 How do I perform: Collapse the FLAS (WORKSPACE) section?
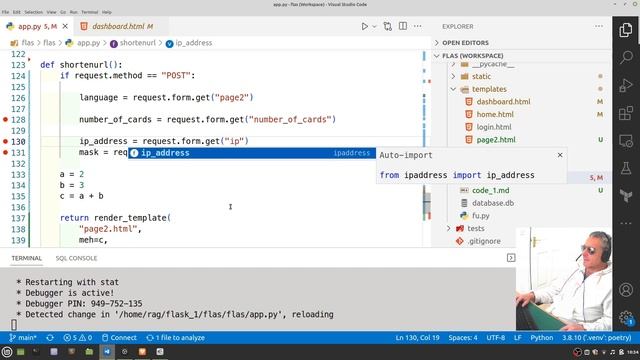click(437, 56)
